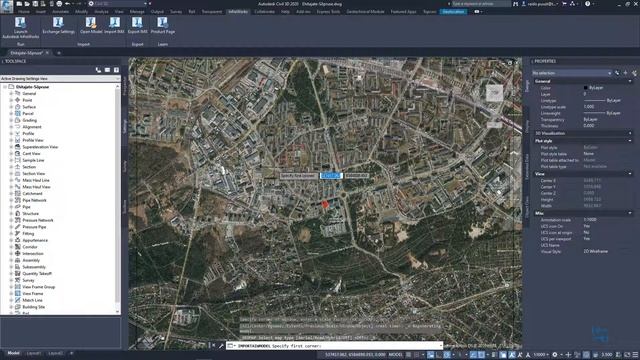Collapse the View section in Properties
640x360 pixels.
630,174
